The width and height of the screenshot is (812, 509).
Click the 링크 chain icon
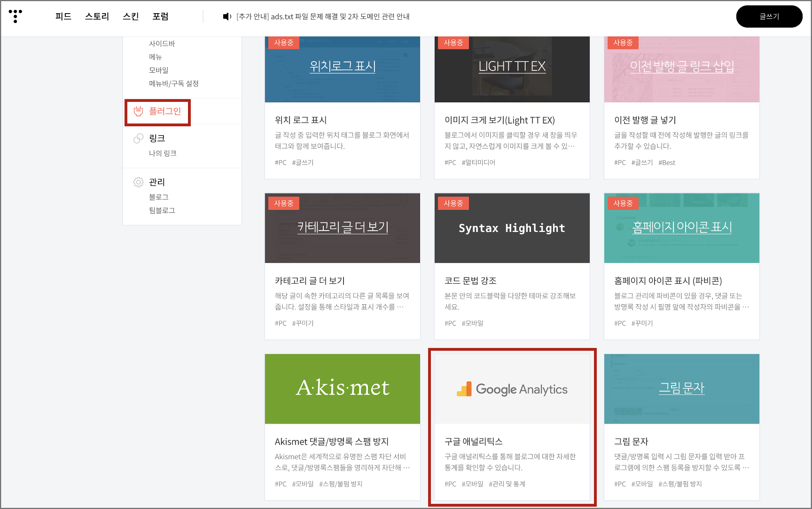(138, 138)
